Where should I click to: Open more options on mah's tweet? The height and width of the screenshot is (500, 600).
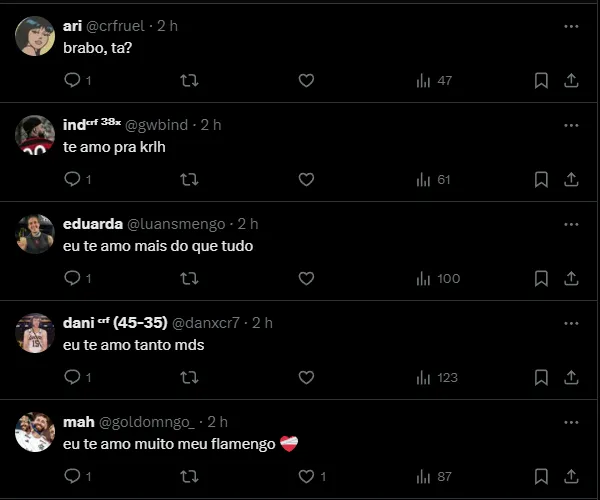(571, 423)
